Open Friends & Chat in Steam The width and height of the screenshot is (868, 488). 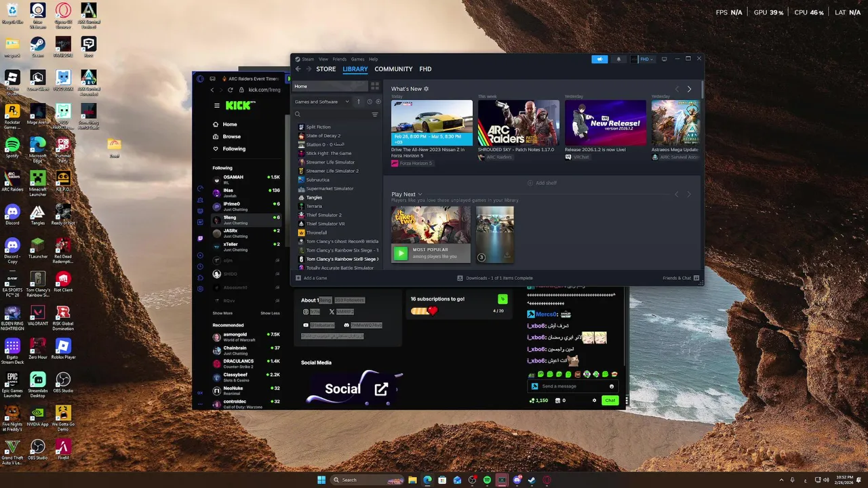click(681, 278)
